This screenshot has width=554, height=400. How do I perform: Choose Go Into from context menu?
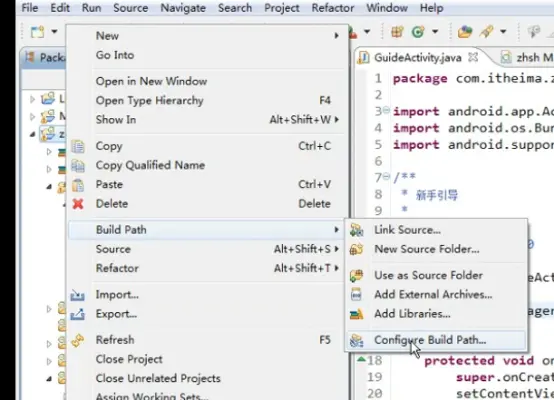206,55
